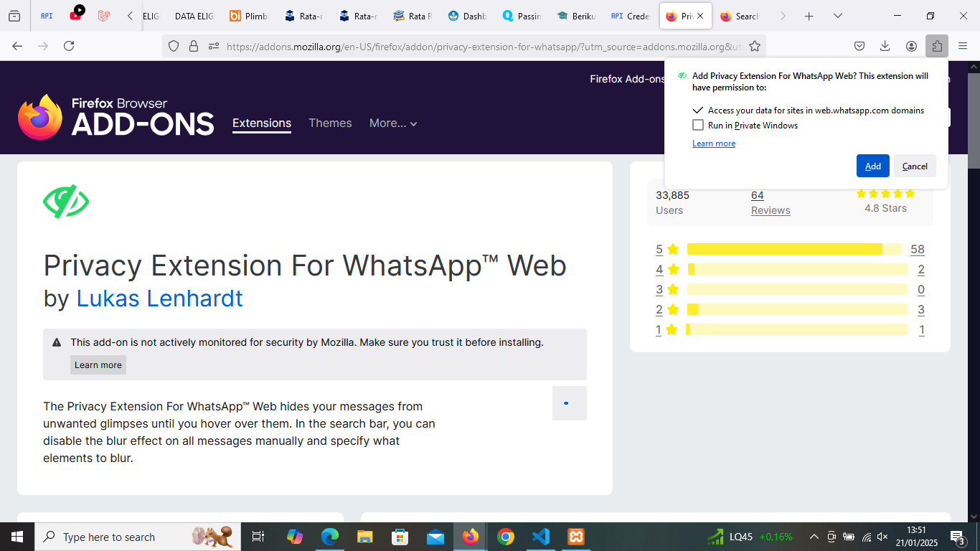Image resolution: width=980 pixels, height=551 pixels.
Task: Open the 3 two-star reviews count
Action: (x=921, y=310)
